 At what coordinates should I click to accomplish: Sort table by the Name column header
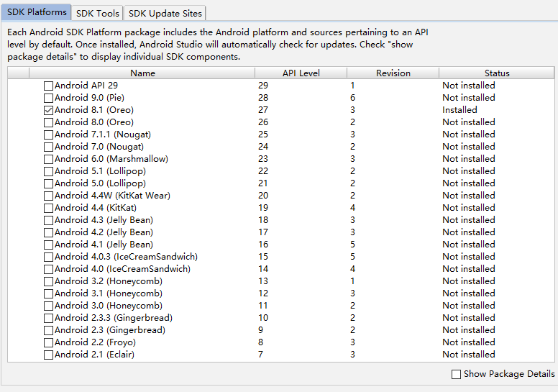pyautogui.click(x=142, y=73)
